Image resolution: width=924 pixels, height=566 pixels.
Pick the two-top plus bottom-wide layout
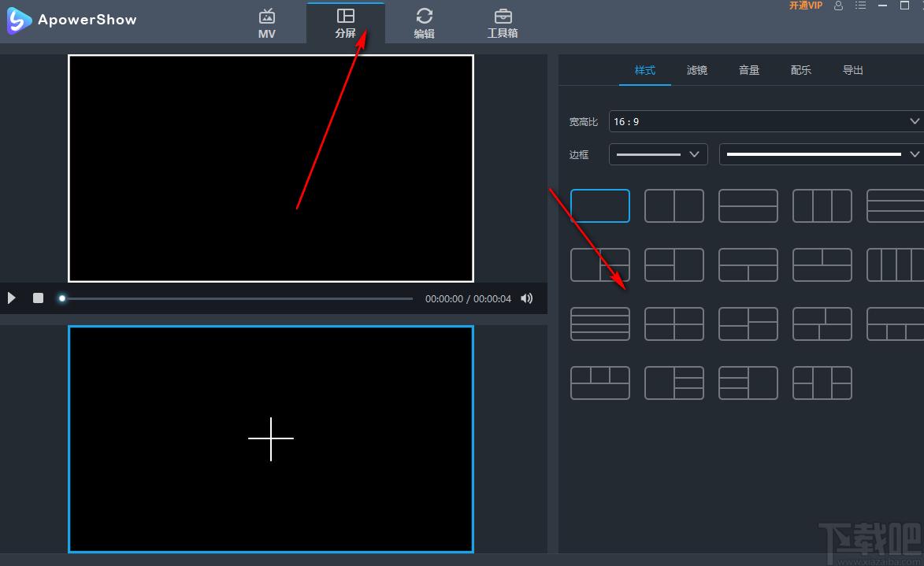pyautogui.click(x=822, y=265)
